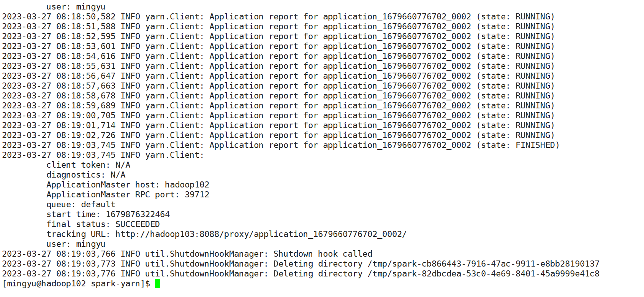644x297 pixels.
Task: Click 'start time: 1679876322464' line
Action: pyautogui.click(x=108, y=214)
